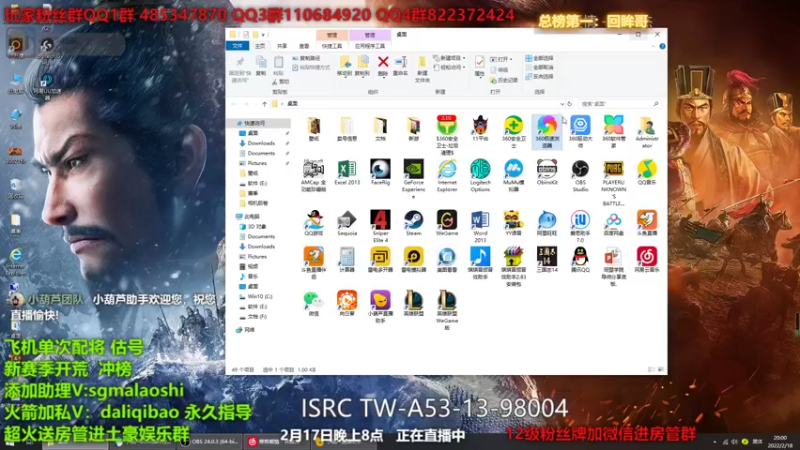Click the red 删除 delete icon in ribbon
The height and width of the screenshot is (450, 800).
383,66
